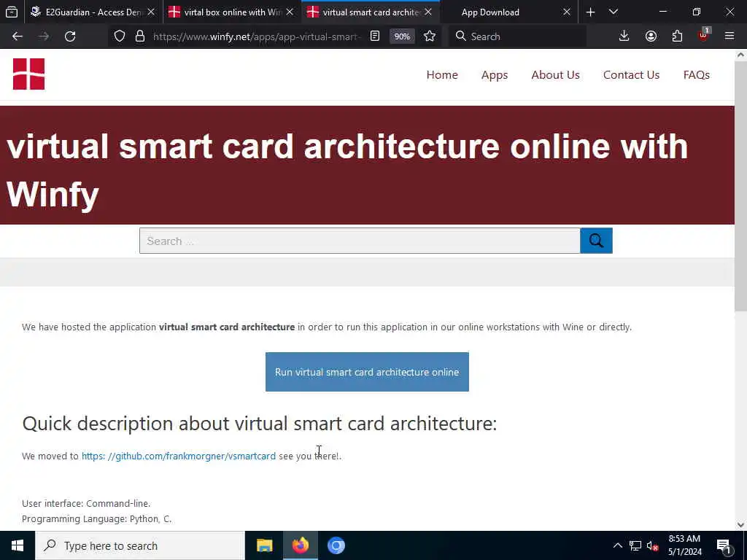Click the page vertical scrollbar thumb

coord(740,186)
